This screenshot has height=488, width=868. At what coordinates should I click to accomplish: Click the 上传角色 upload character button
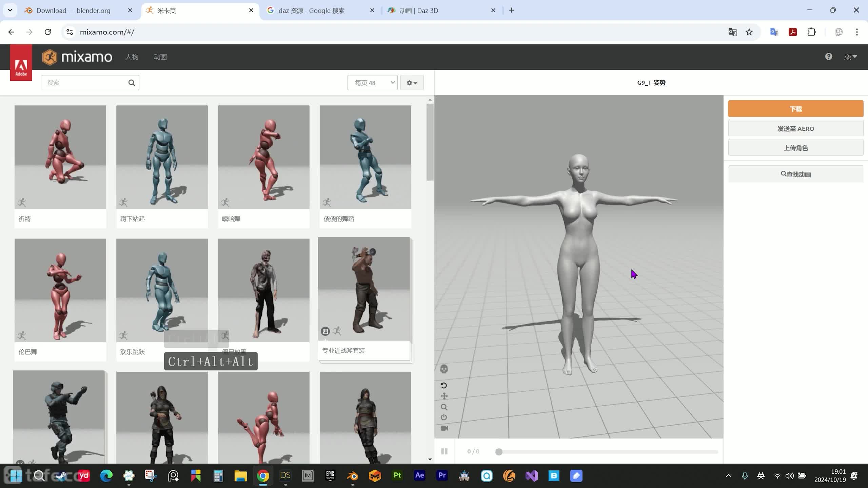[796, 148]
